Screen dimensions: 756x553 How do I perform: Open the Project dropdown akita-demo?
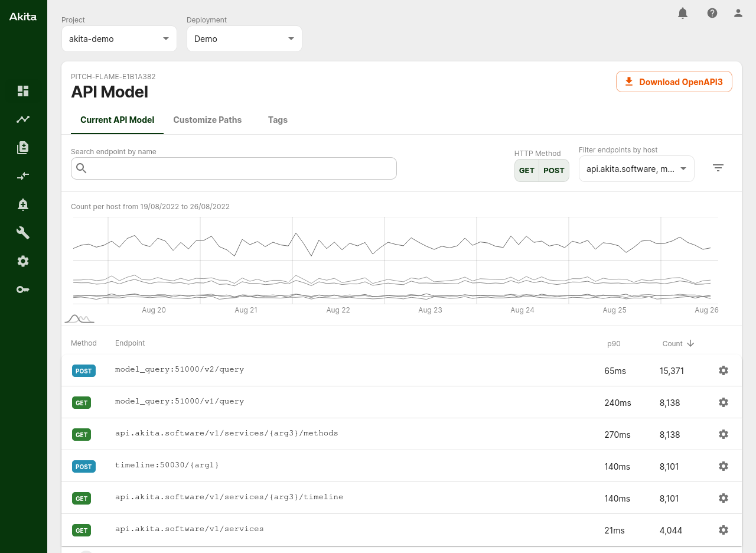coord(119,39)
